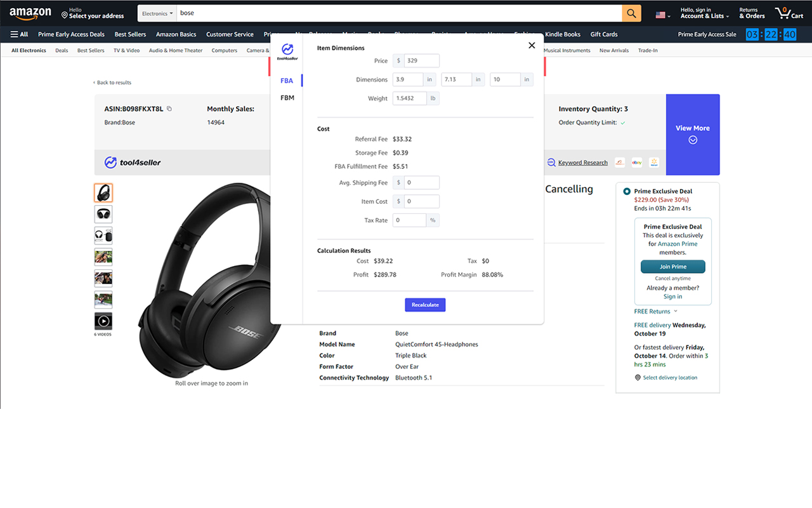
Task: Click the Weight input field
Action: click(x=409, y=98)
